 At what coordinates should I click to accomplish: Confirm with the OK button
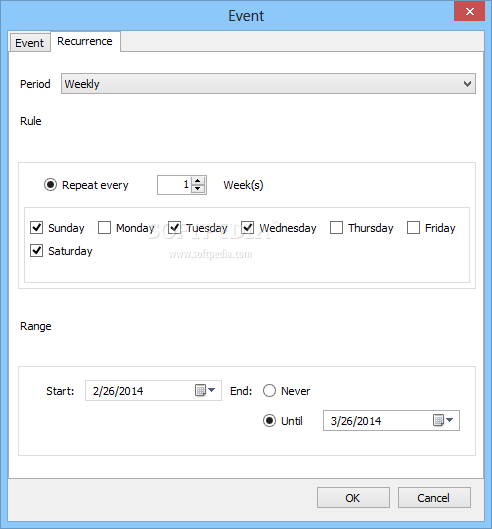[x=353, y=498]
